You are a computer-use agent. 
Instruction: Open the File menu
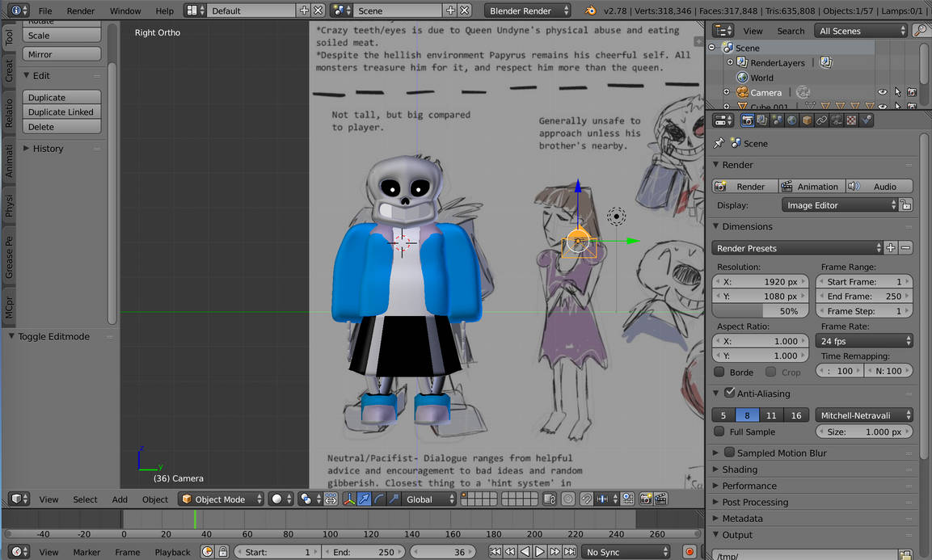(45, 11)
